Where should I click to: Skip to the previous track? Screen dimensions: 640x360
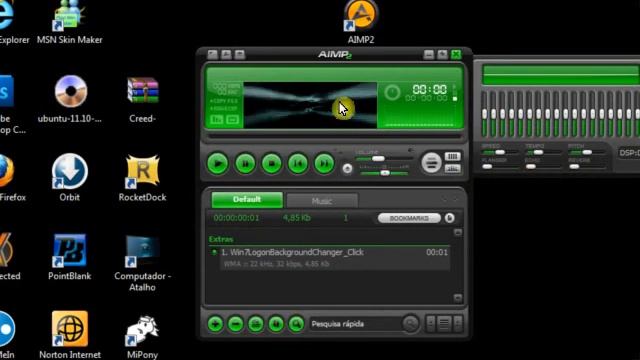tap(298, 164)
